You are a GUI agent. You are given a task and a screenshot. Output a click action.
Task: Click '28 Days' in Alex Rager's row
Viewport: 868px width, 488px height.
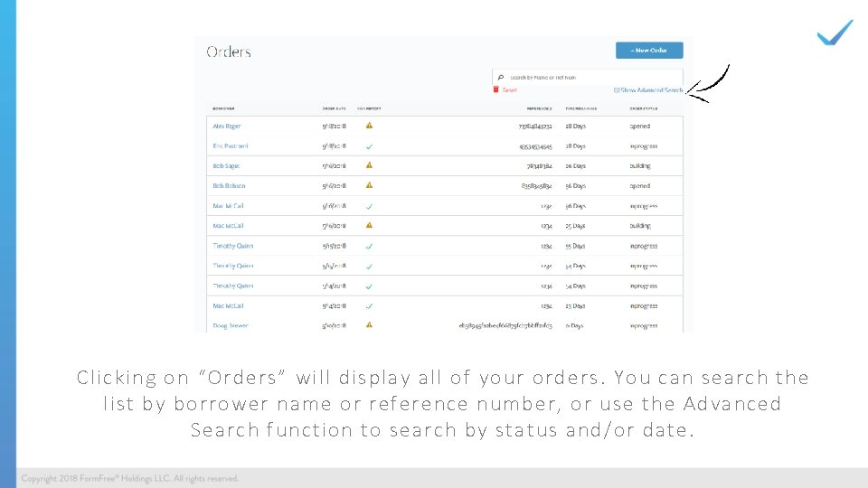(575, 127)
